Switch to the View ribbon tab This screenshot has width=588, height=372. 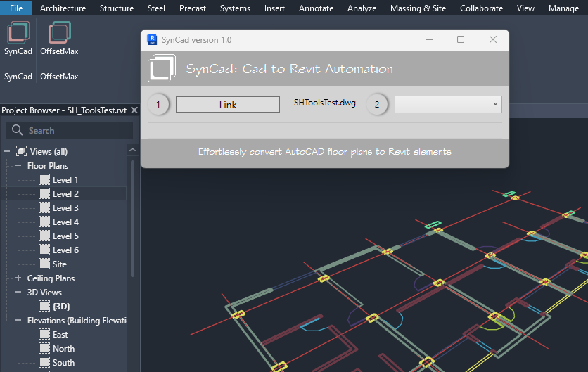click(525, 8)
